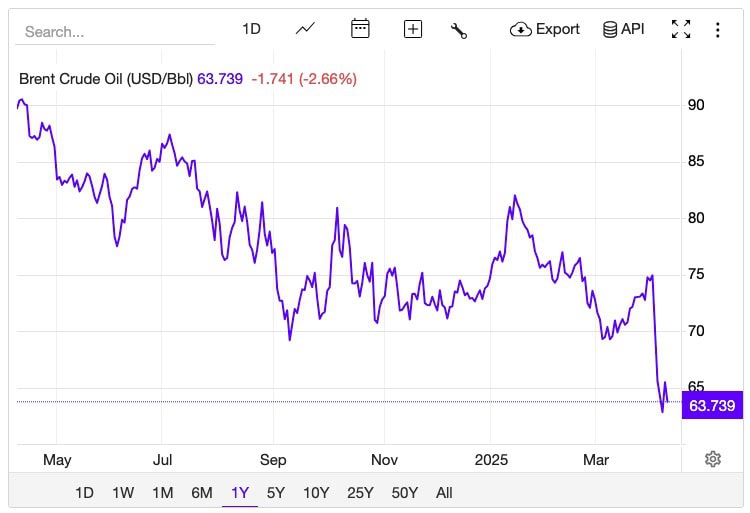Click the chart type line icon

pos(306,29)
